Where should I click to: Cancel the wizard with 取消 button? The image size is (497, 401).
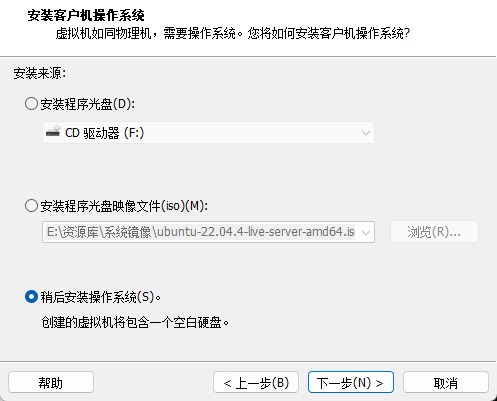(446, 382)
